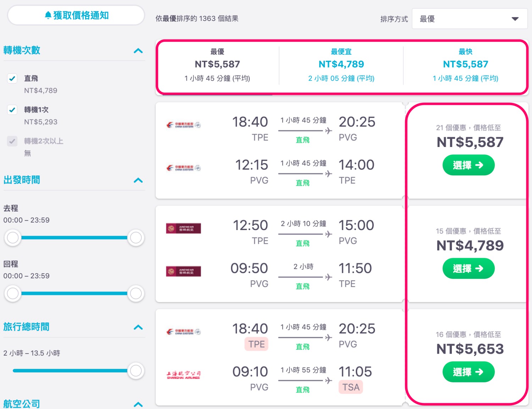
Task: Click Juneyao Air logo on 12:50 flight
Action: tap(184, 228)
